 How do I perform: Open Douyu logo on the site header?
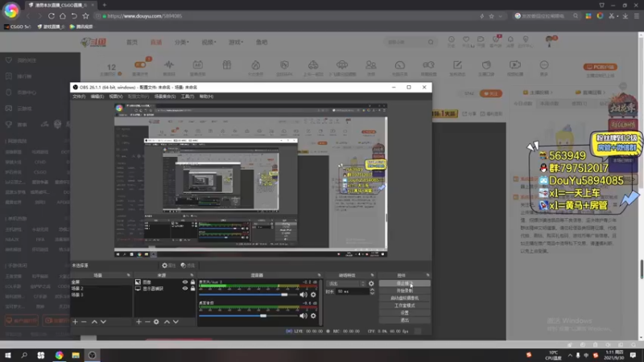pyautogui.click(x=93, y=43)
